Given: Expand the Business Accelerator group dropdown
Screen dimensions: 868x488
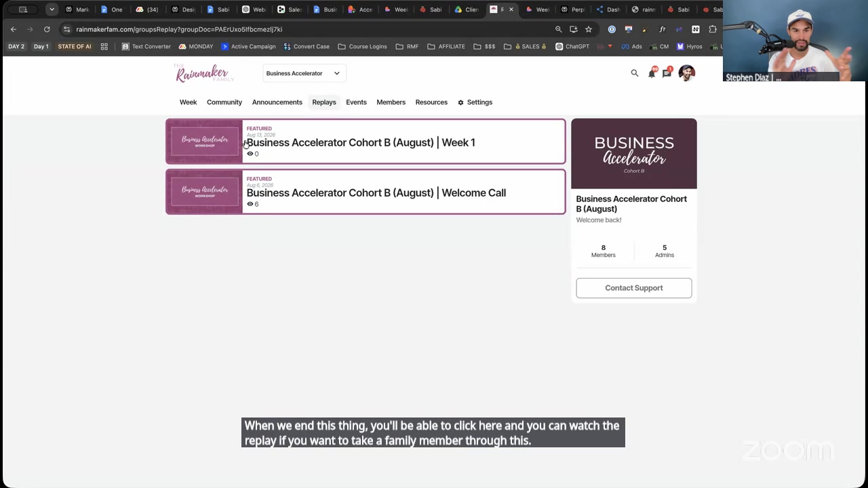Looking at the screenshot, I should 304,73.
